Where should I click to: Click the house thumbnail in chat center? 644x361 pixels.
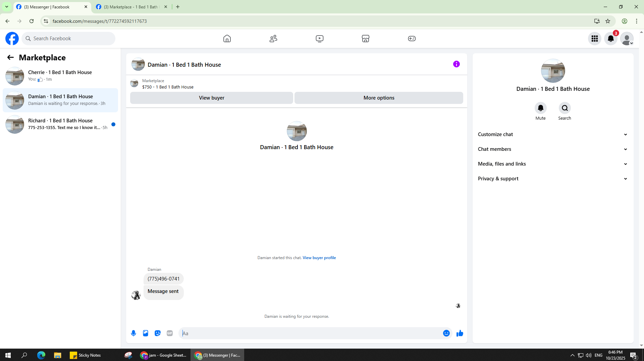(x=297, y=131)
